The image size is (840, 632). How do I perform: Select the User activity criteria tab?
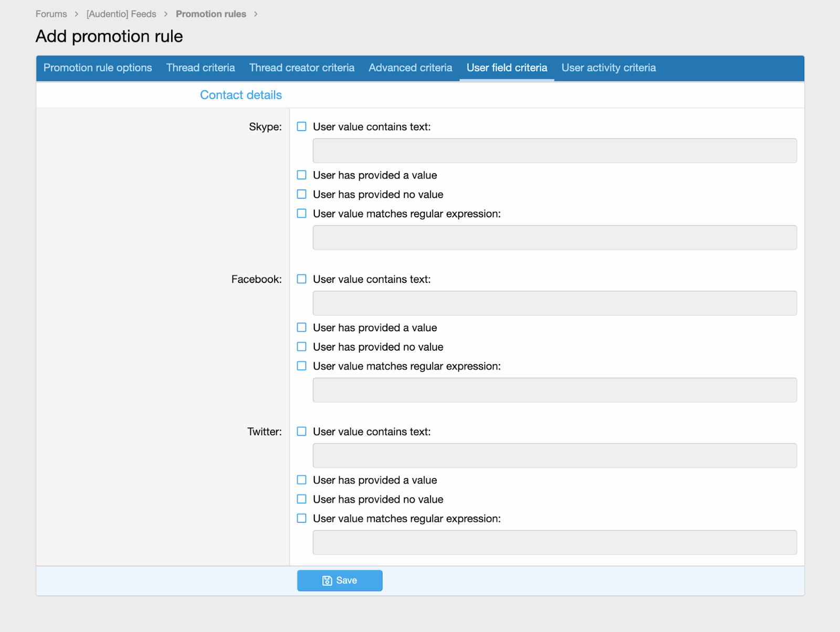[608, 68]
